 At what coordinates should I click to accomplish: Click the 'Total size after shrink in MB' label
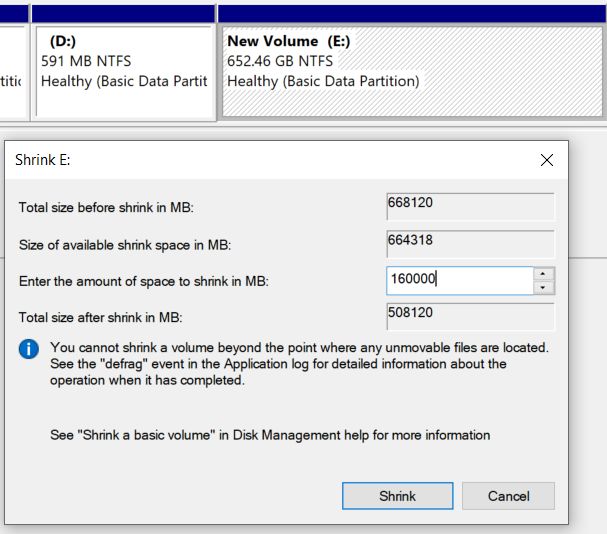(x=100, y=318)
